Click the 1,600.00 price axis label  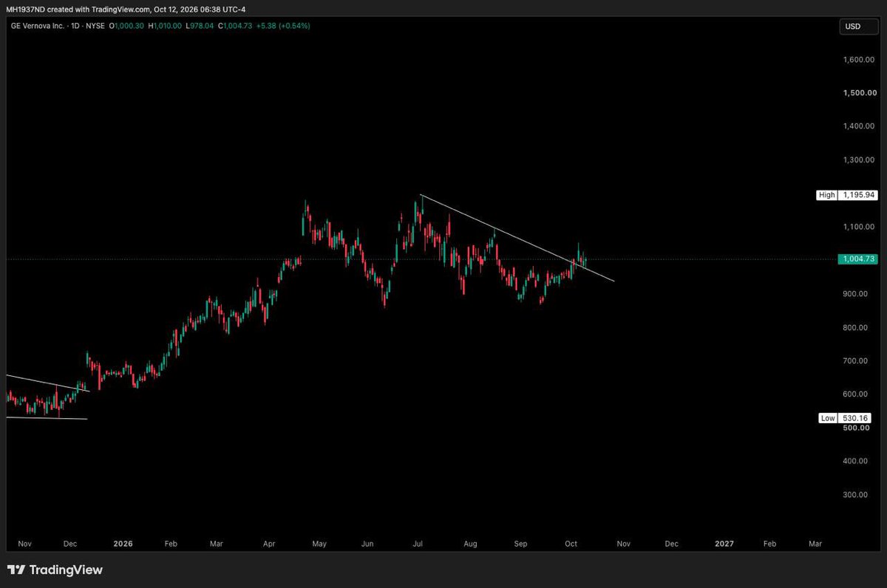(x=857, y=60)
